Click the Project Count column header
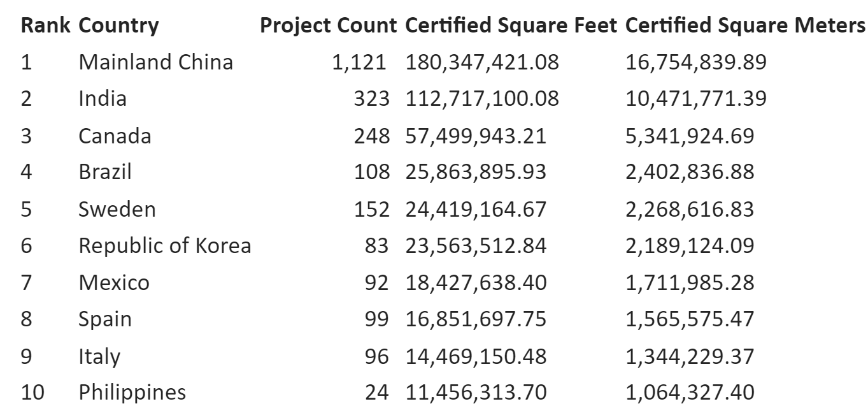The height and width of the screenshot is (413, 868). click(329, 25)
